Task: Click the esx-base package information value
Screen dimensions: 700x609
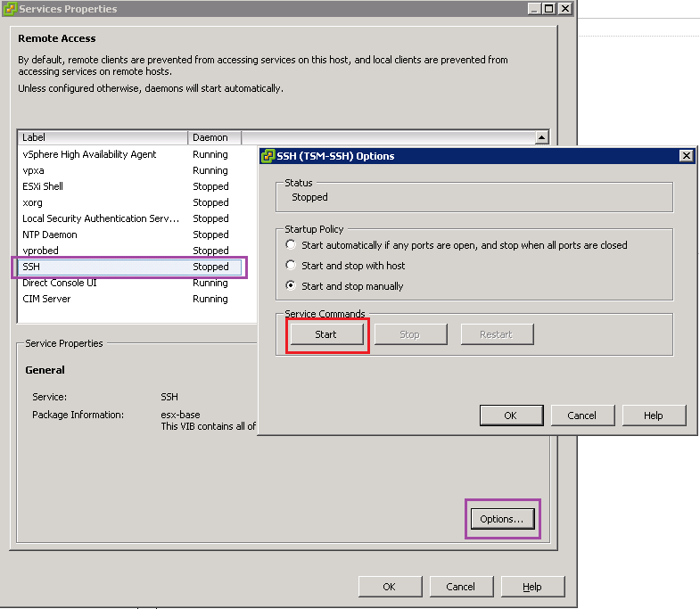Action: (180, 415)
